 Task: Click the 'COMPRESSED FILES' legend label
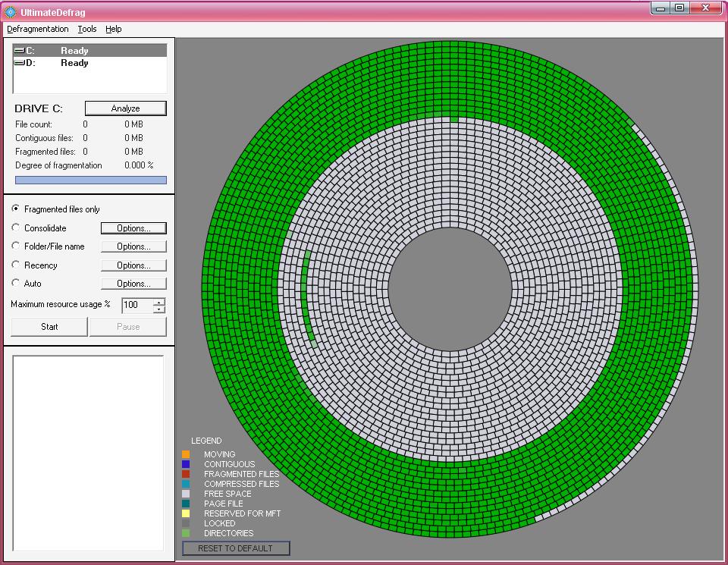(242, 484)
